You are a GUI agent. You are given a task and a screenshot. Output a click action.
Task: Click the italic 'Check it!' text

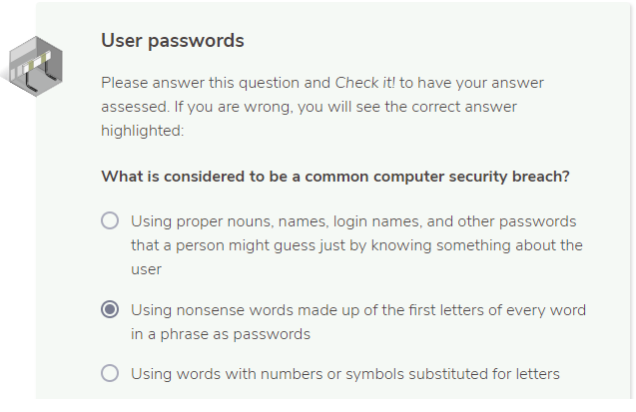(x=365, y=83)
